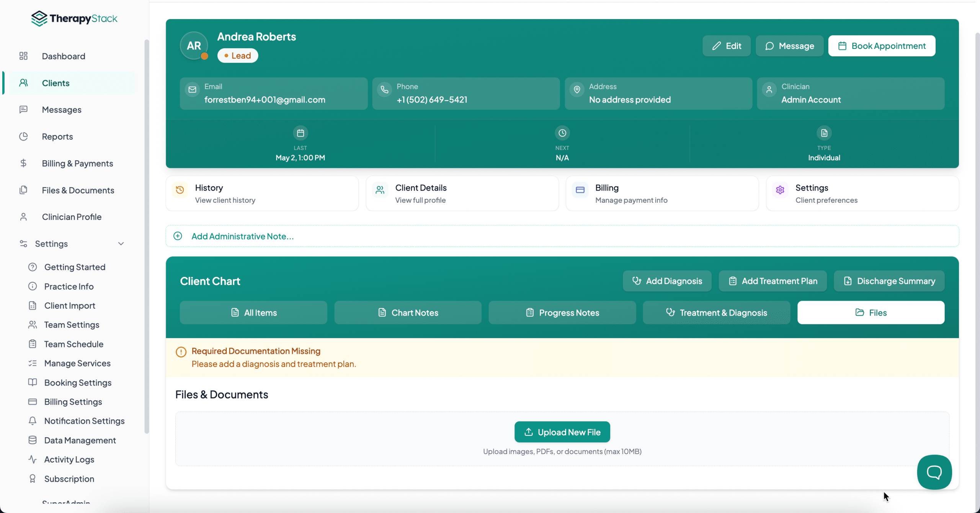Click the address location pin icon
This screenshot has width=980, height=513.
point(577,90)
